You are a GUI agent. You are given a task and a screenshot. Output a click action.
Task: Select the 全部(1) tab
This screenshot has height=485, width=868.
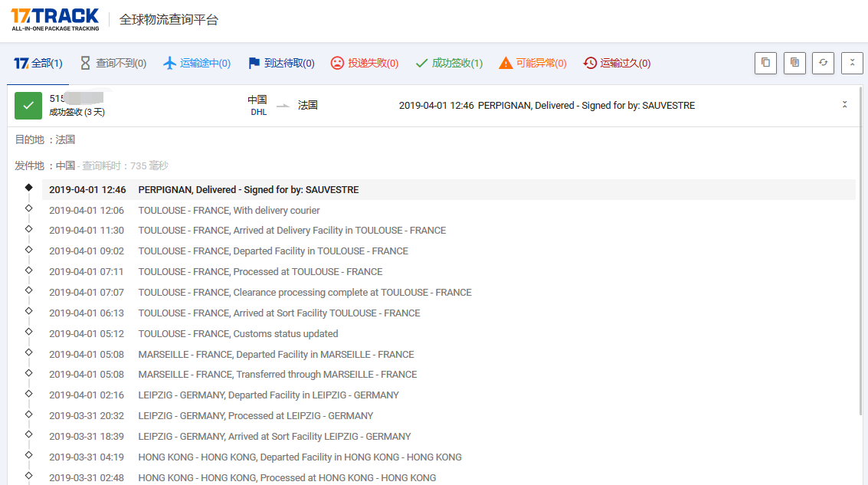click(x=38, y=64)
